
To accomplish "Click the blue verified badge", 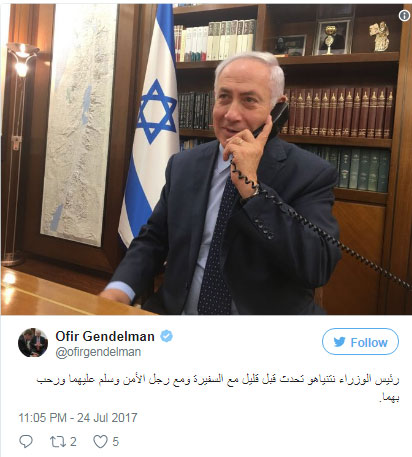I will pos(166,336).
